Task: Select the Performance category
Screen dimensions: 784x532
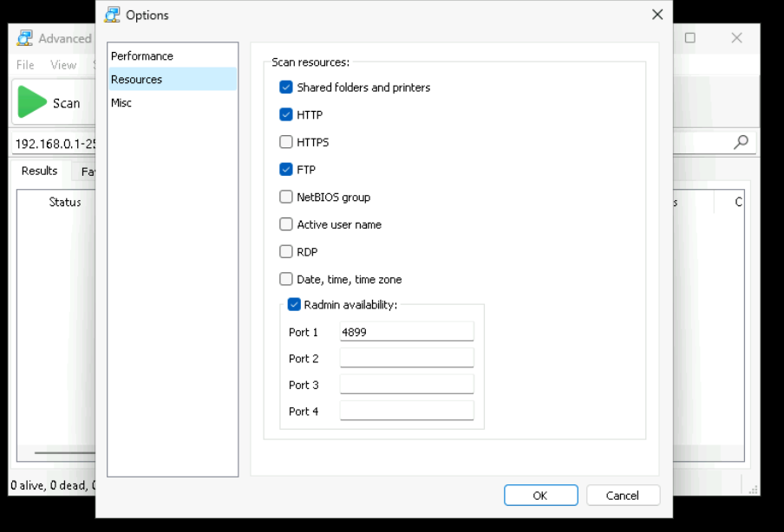Action: coord(142,56)
